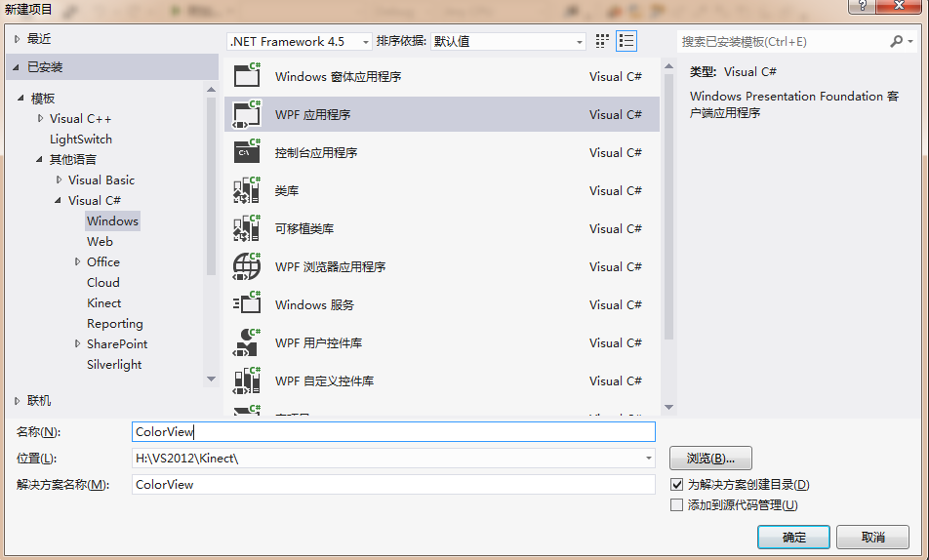This screenshot has height=560, width=929.
Task: Open the 位置 path dropdown arrow
Action: [649, 459]
